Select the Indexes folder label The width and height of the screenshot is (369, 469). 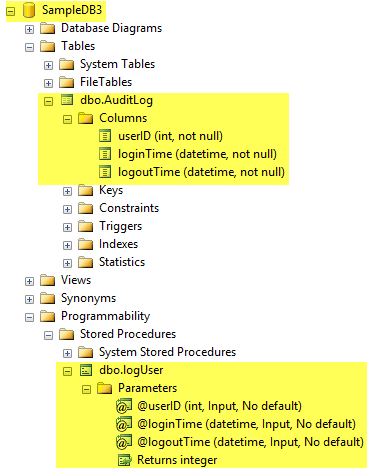pyautogui.click(x=118, y=244)
